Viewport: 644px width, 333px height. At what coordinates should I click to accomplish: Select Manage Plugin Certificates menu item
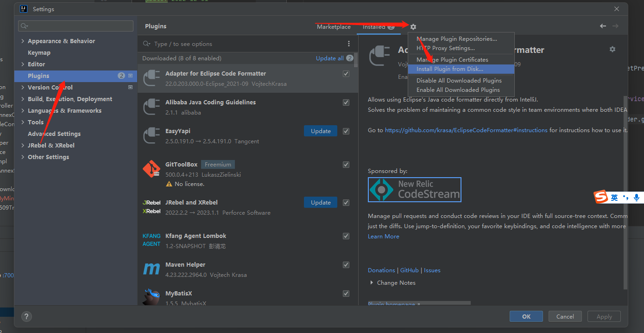click(x=461, y=60)
